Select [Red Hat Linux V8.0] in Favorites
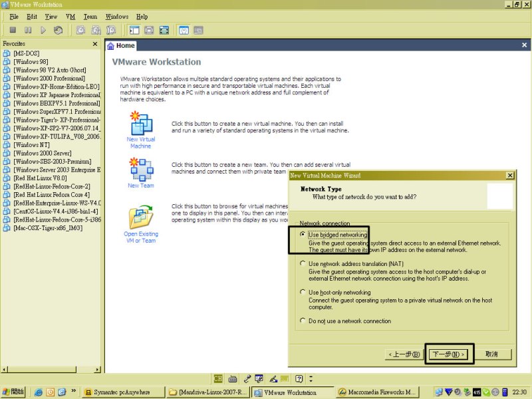The height and width of the screenshot is (399, 532). [x=40, y=178]
